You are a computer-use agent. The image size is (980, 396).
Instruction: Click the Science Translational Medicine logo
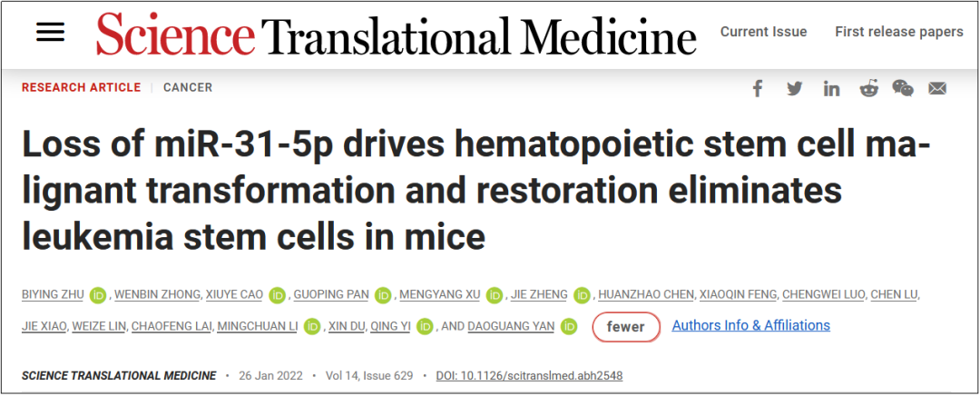tap(397, 35)
